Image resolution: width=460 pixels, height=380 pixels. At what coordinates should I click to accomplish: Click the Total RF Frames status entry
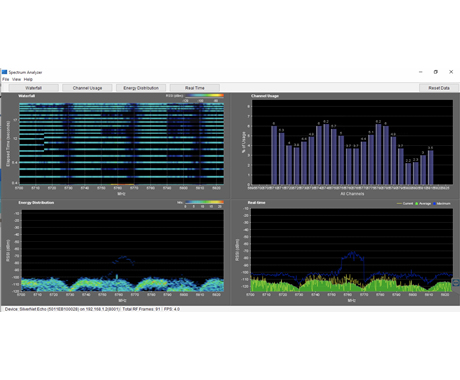click(x=141, y=309)
